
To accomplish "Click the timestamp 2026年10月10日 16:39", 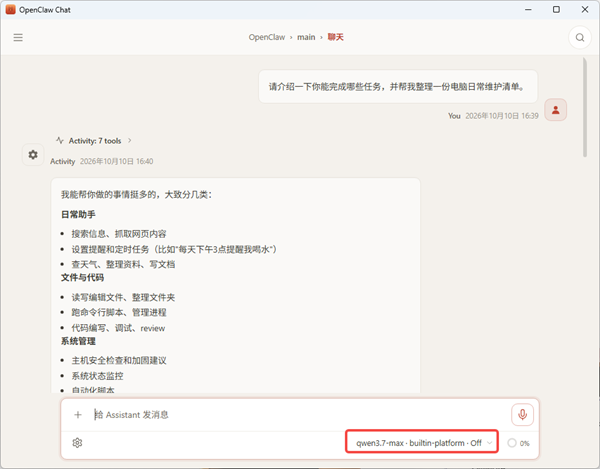I will coord(502,116).
